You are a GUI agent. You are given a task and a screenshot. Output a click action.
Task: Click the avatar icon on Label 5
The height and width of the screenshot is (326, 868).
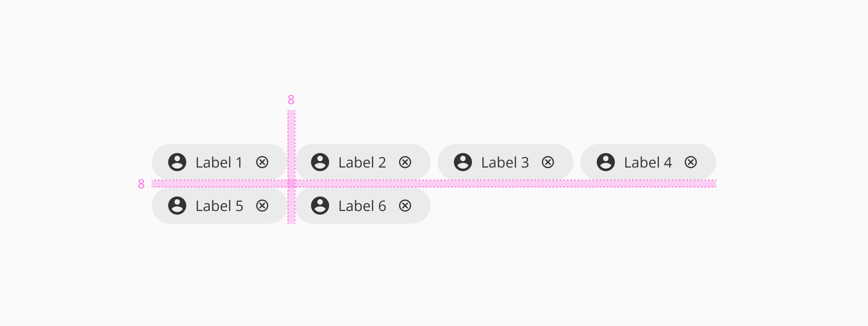[x=177, y=206]
